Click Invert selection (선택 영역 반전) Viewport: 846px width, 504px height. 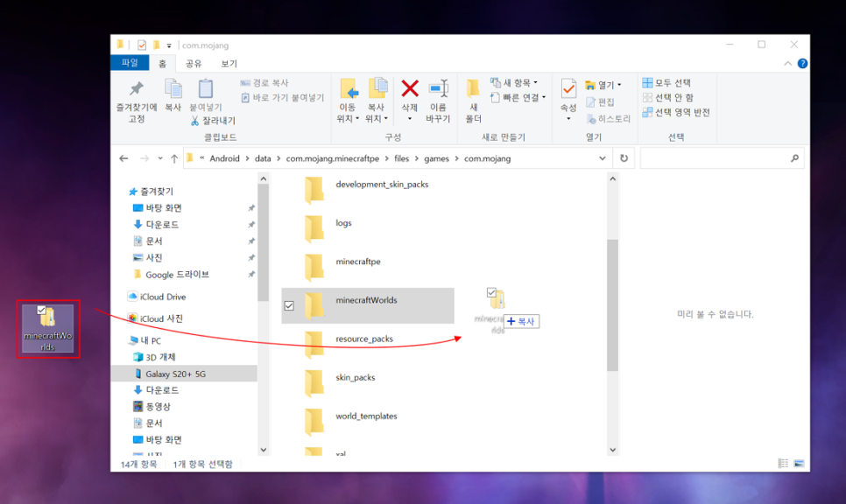pyautogui.click(x=675, y=113)
